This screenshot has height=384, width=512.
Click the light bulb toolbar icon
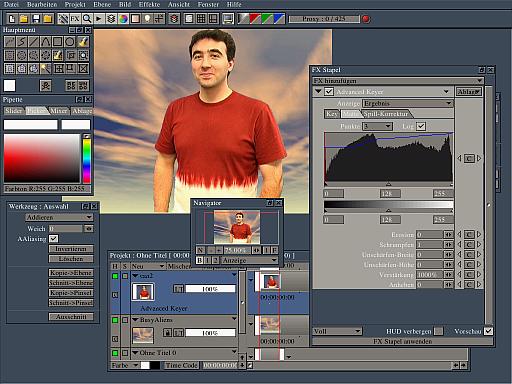[x=147, y=19]
